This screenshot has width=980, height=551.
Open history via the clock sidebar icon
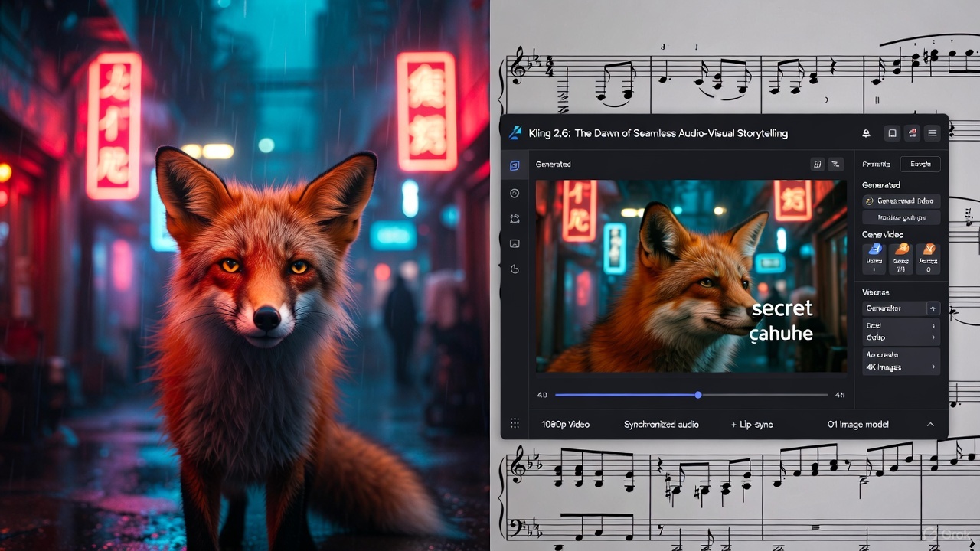pos(515,193)
